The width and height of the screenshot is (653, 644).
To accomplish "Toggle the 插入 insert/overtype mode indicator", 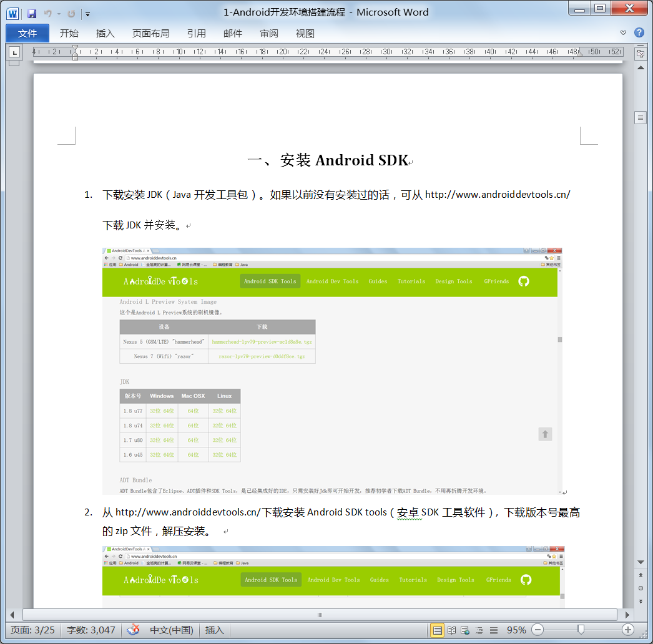I will (x=215, y=630).
